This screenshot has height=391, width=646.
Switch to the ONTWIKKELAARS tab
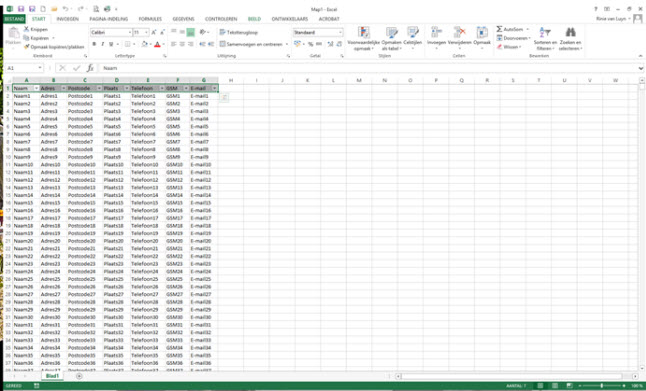(x=290, y=19)
